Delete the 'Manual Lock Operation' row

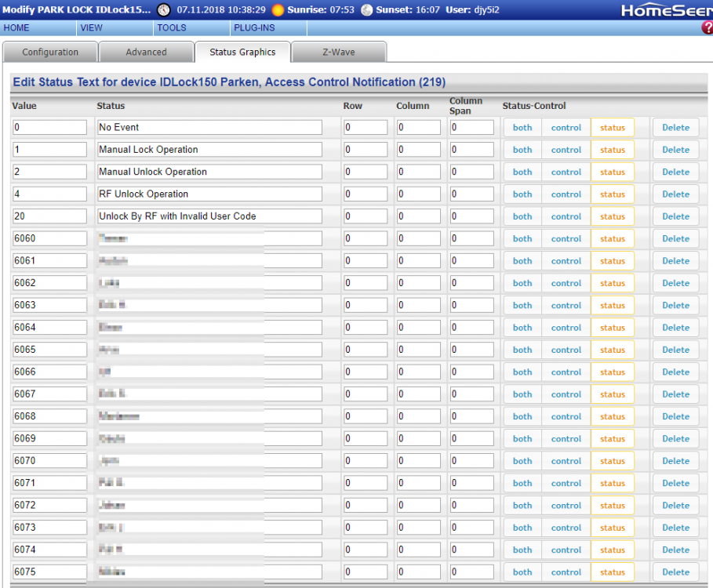click(675, 150)
